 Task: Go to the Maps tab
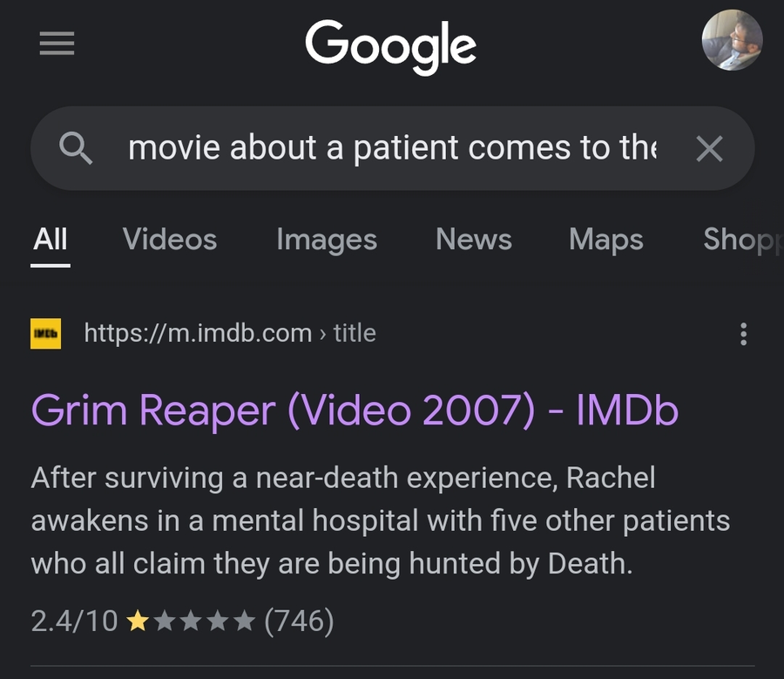(605, 239)
